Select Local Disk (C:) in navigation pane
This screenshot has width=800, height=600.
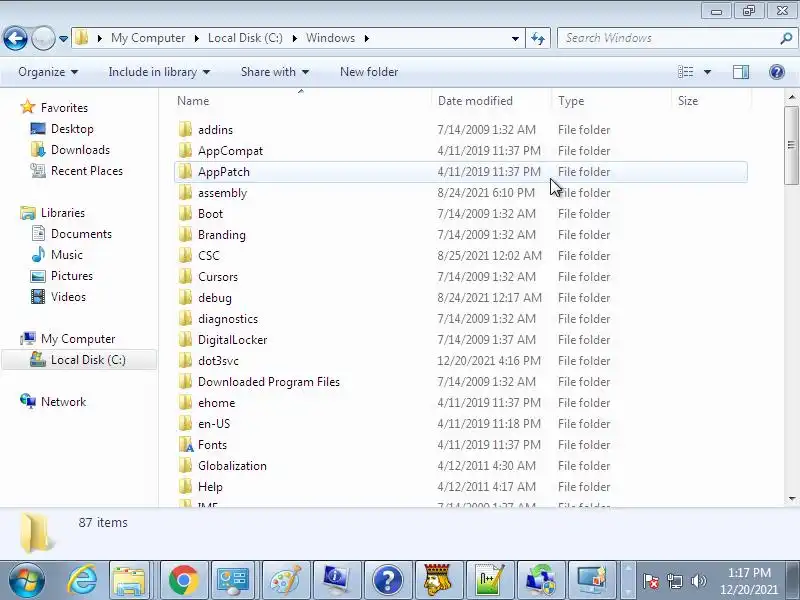[88, 360]
